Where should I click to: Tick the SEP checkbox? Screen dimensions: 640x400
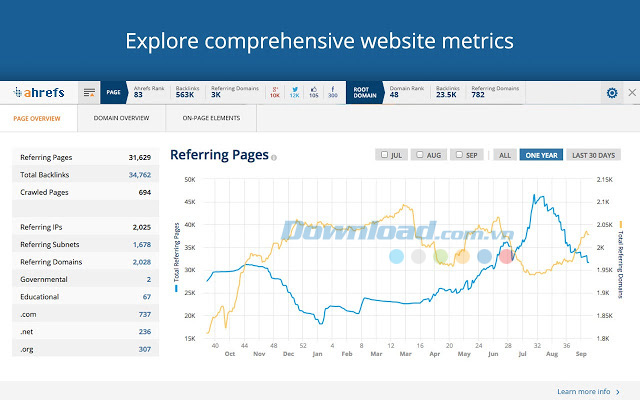pos(459,155)
